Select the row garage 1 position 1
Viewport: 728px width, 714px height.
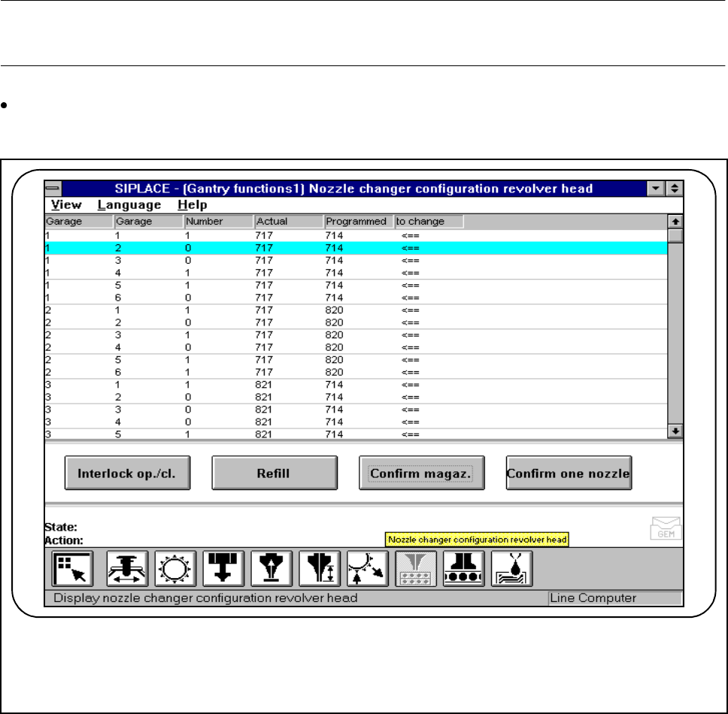(x=356, y=235)
